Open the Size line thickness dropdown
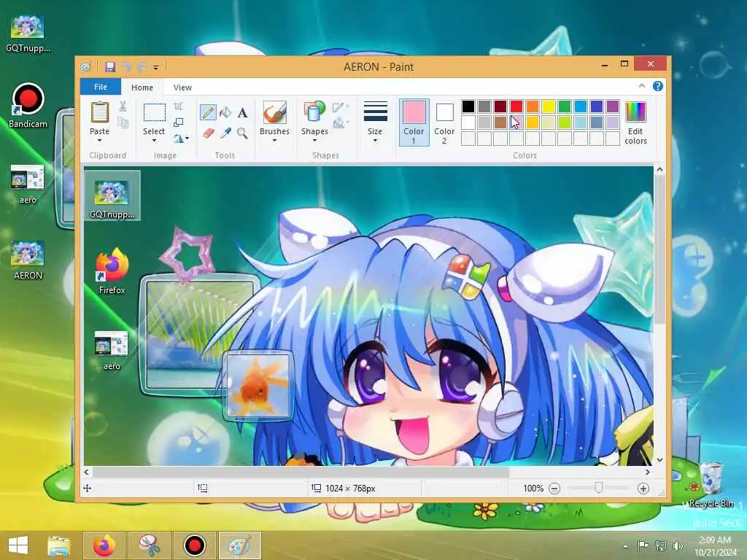747x560 pixels. tap(375, 122)
